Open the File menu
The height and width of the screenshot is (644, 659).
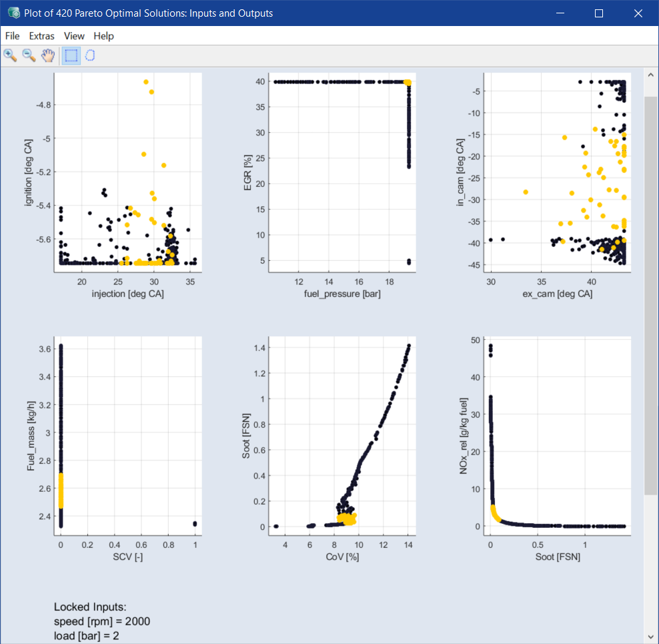(12, 36)
